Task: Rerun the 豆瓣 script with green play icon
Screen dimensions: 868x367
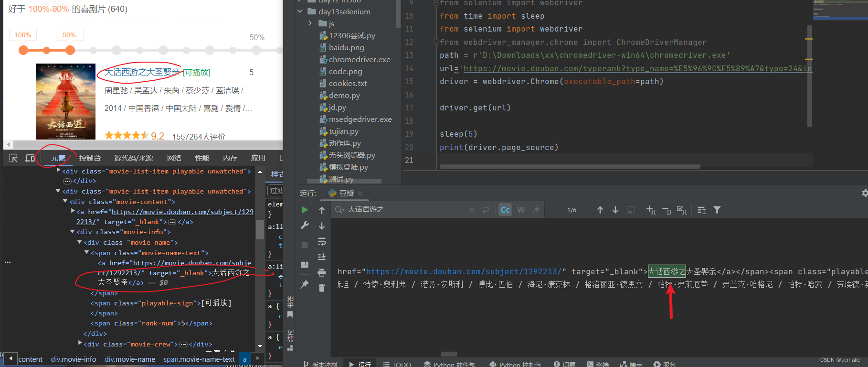Action: coord(305,210)
